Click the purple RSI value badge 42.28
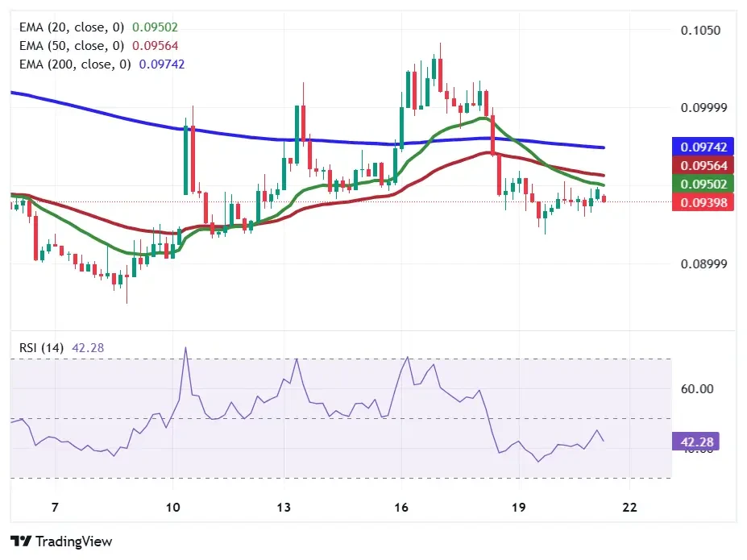The width and height of the screenshot is (747, 560). pyautogui.click(x=696, y=441)
